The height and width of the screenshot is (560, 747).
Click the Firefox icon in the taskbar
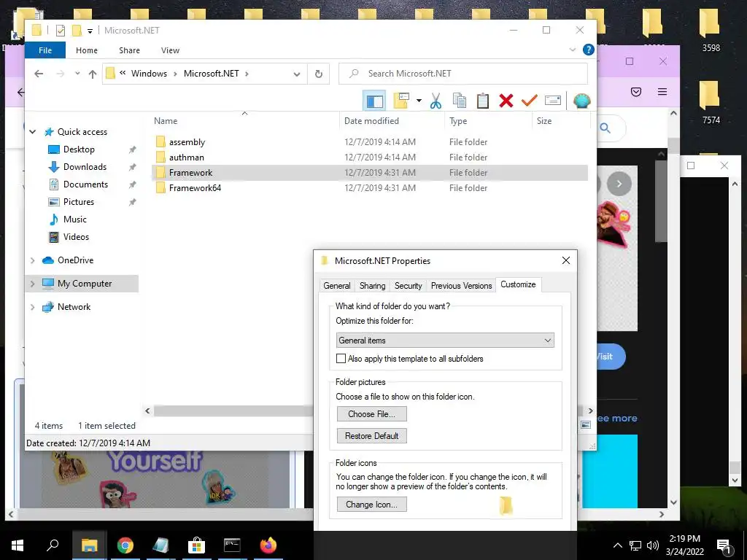pyautogui.click(x=268, y=545)
